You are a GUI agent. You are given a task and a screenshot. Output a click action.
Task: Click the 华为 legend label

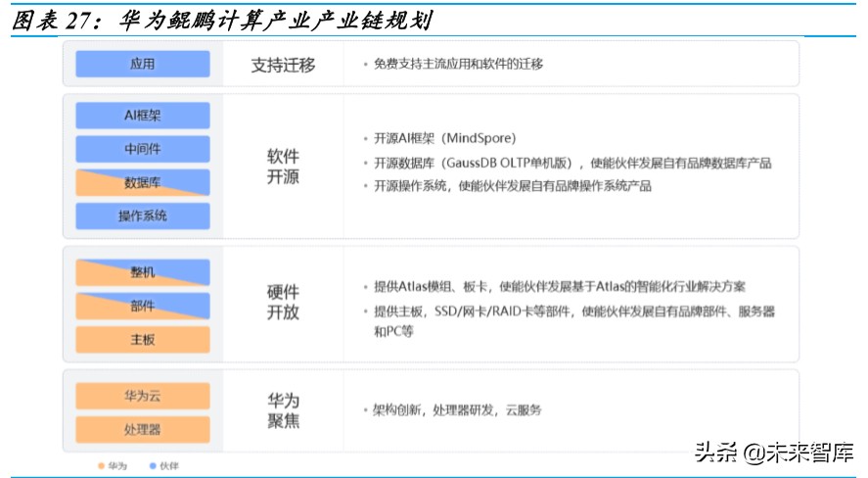(x=117, y=466)
